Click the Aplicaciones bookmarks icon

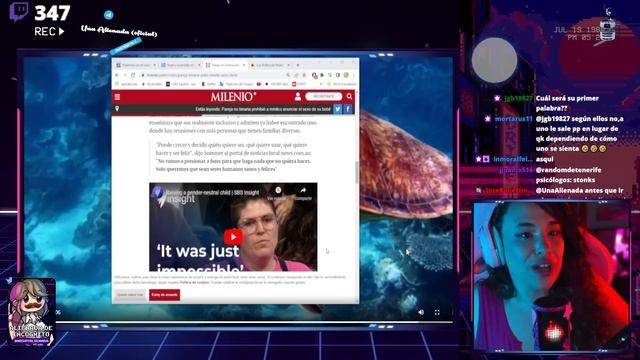[x=117, y=84]
